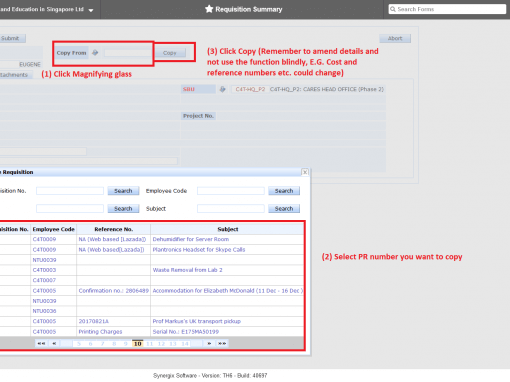The image size is (510, 382).
Task: Select 'Waste Removal from Lab 2' subject
Action: [x=187, y=270]
